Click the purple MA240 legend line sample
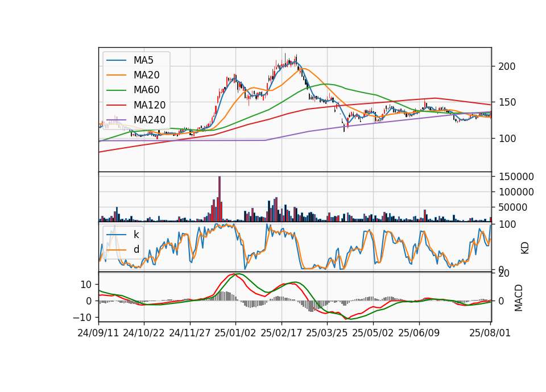 pos(116,120)
